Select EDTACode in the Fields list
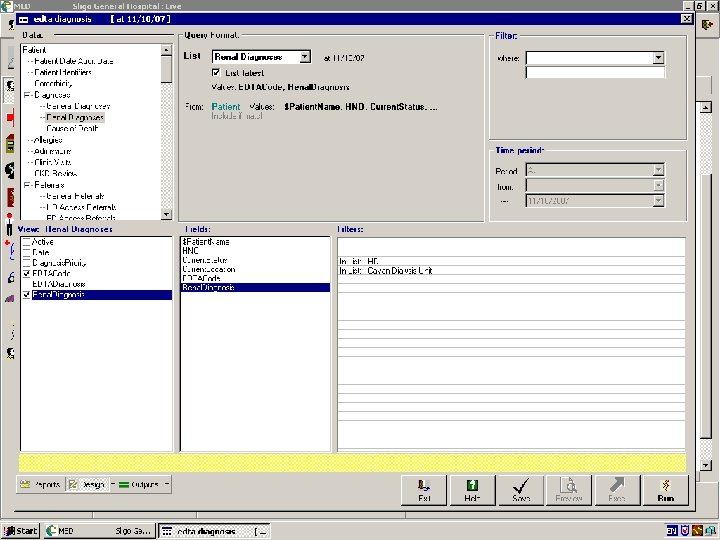 (255, 278)
